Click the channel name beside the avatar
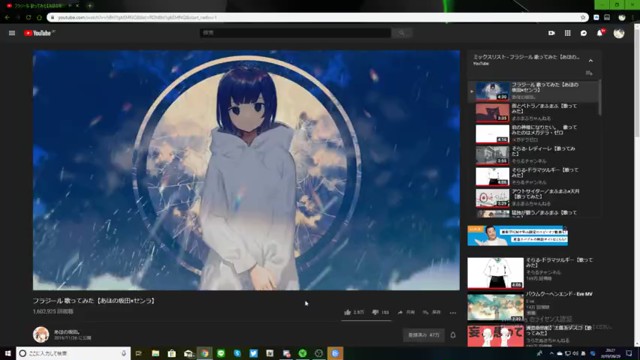This screenshot has height=360, width=640. click(x=67, y=332)
